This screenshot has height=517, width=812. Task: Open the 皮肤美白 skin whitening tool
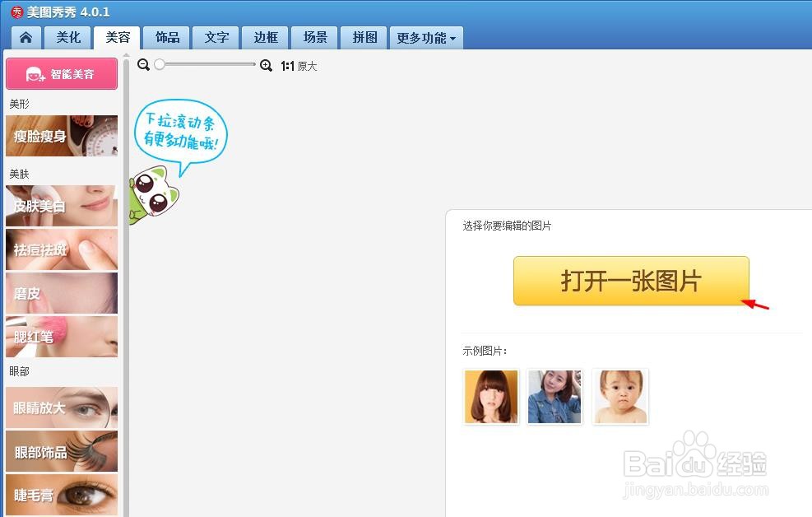pyautogui.click(x=61, y=206)
